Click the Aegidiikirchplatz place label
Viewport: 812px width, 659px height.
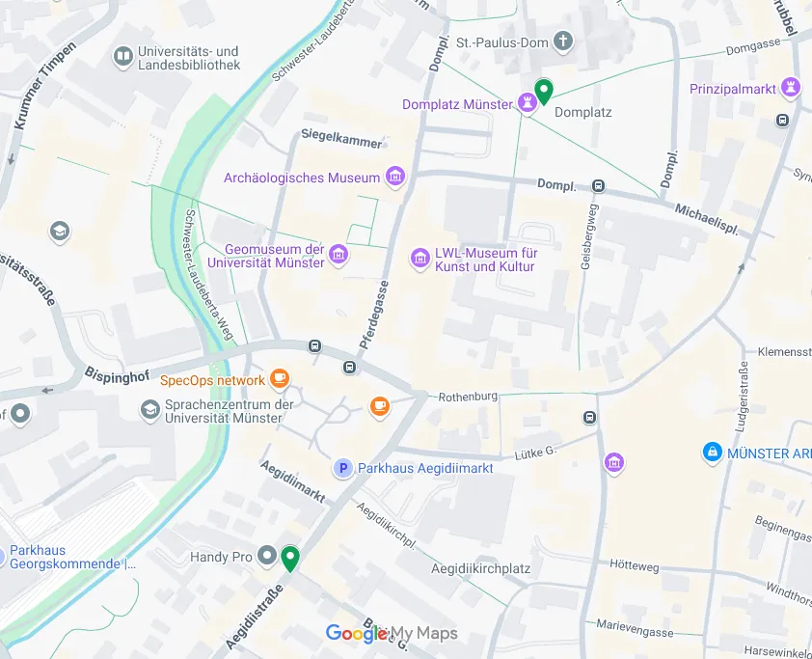(x=480, y=569)
